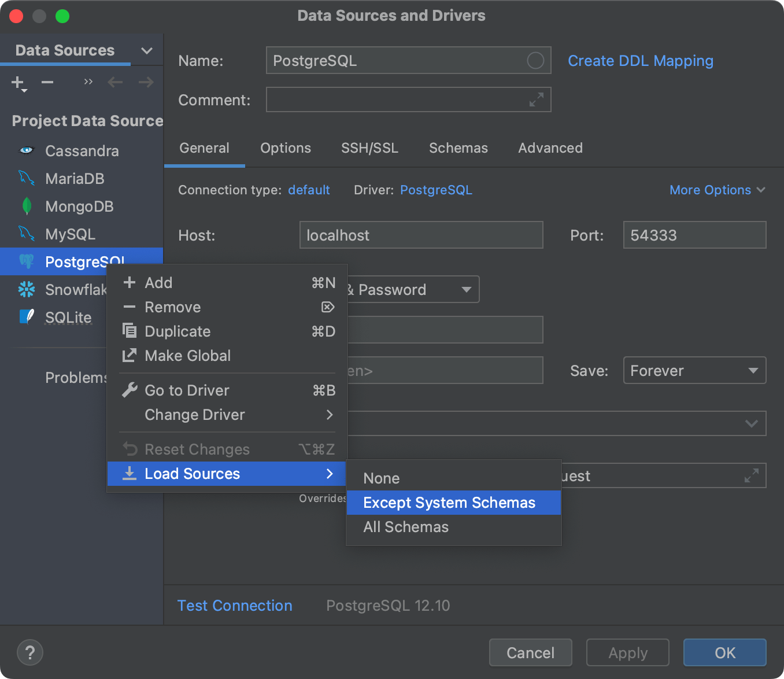This screenshot has width=784, height=679.
Task: Click the remove data source minus icon
Action: [x=47, y=83]
